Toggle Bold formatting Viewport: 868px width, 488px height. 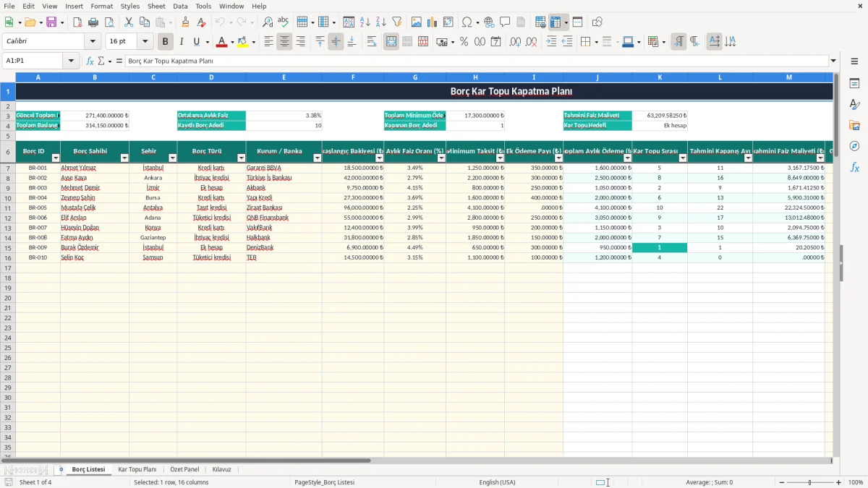click(x=166, y=42)
